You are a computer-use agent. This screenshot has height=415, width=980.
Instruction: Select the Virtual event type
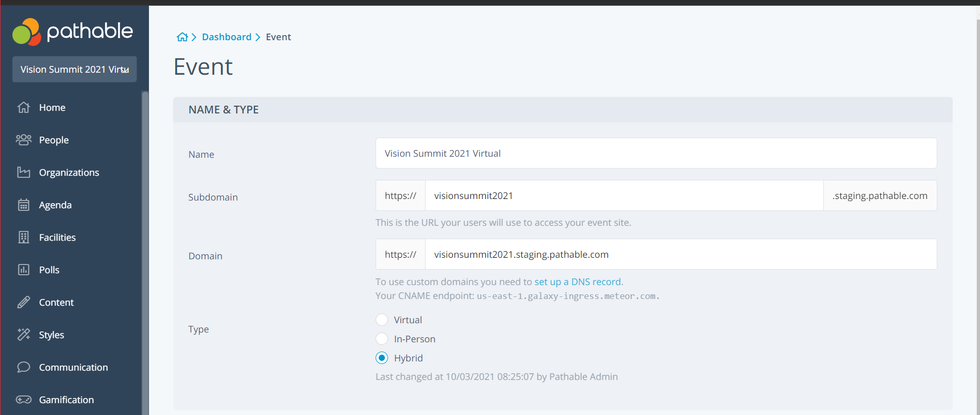(382, 320)
